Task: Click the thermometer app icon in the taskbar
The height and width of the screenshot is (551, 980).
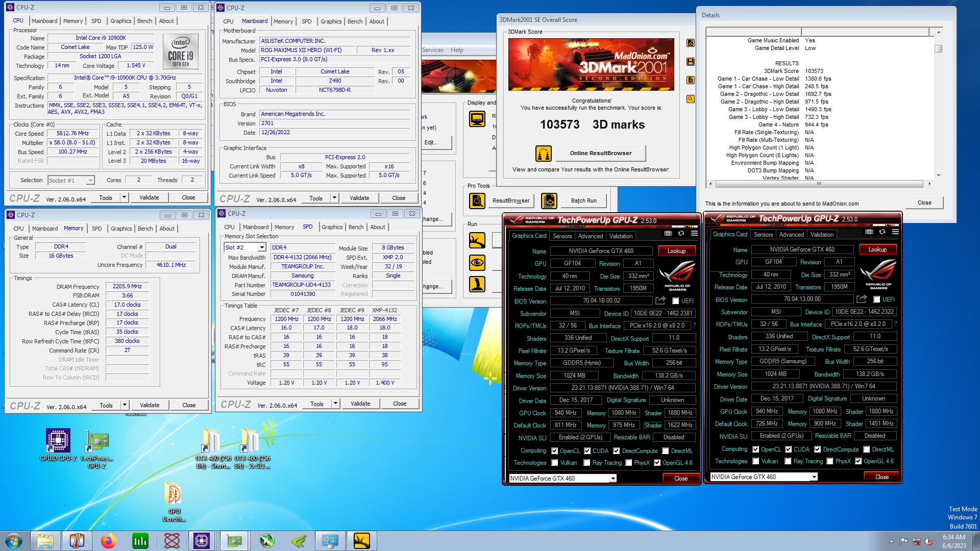Action: (x=77, y=541)
